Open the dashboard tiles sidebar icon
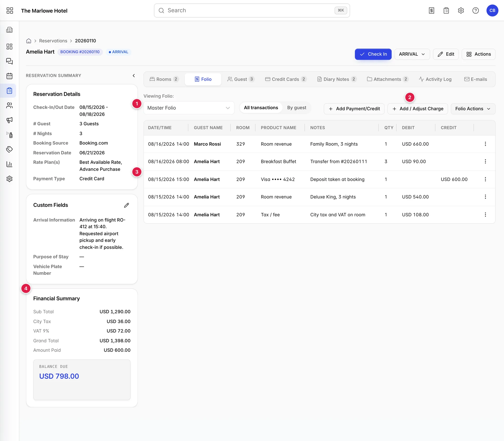 9,46
